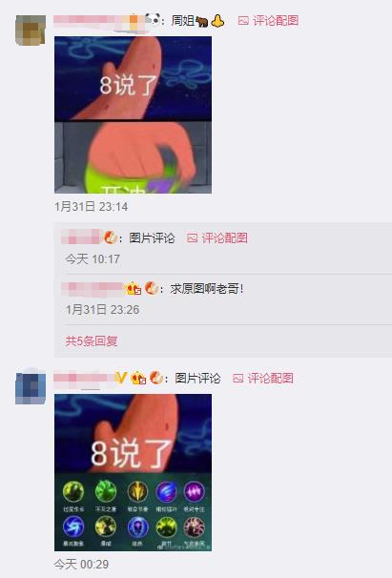Click the flame badge of the bottom commenter

click(156, 378)
